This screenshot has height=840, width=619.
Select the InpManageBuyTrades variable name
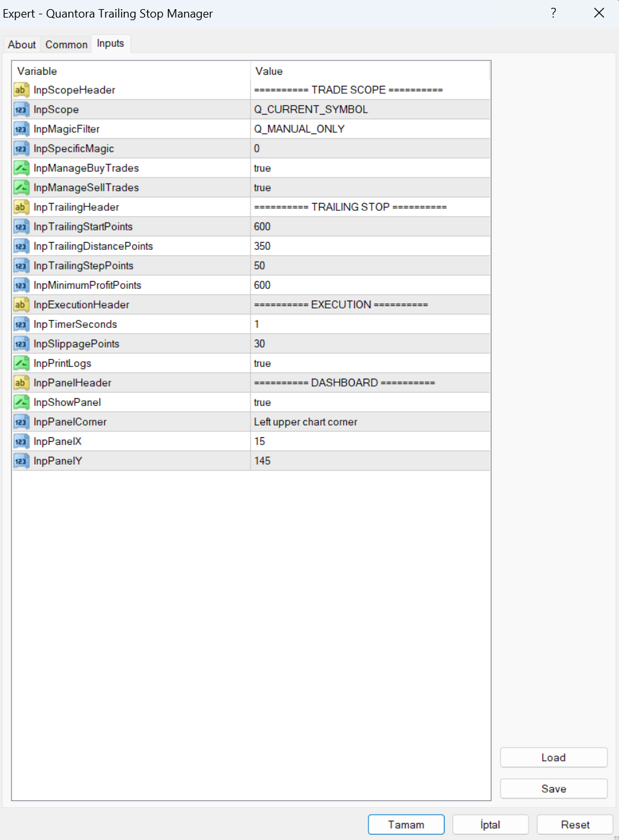(87, 168)
